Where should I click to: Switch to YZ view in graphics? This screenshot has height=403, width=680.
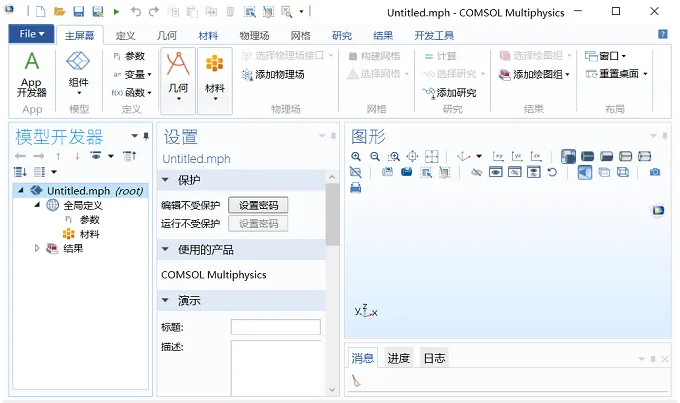[517, 157]
